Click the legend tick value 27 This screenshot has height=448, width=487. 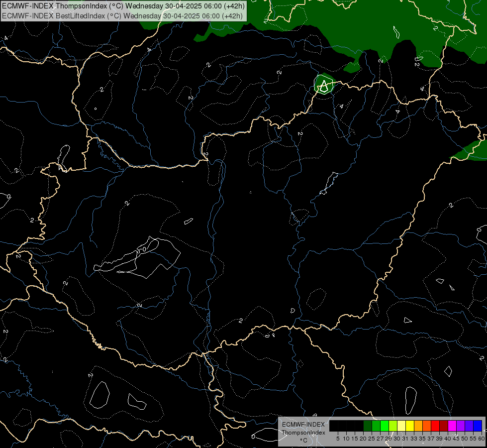tap(380, 439)
